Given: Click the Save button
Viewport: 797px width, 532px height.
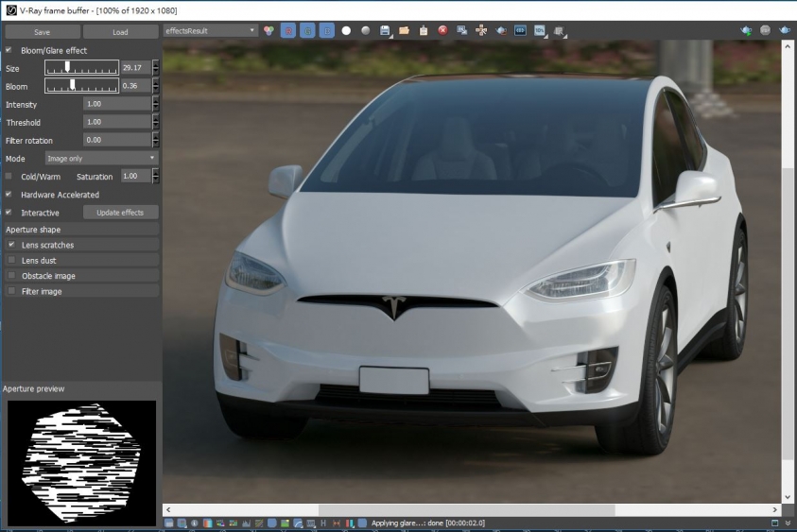Looking at the screenshot, I should [42, 32].
